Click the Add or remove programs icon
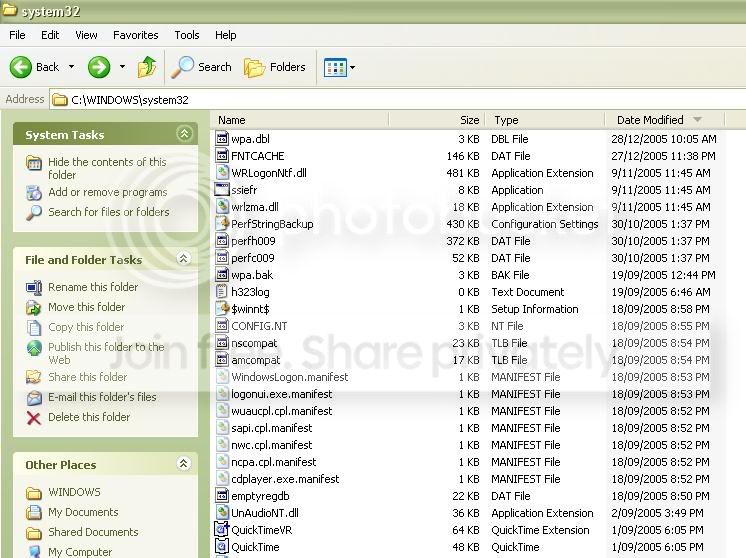Viewport: 746px width, 558px height. pos(34,193)
